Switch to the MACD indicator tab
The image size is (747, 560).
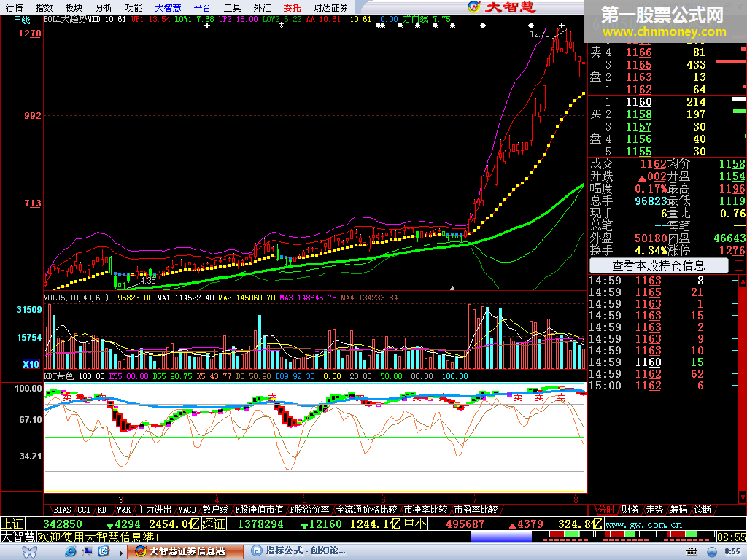coord(187,510)
